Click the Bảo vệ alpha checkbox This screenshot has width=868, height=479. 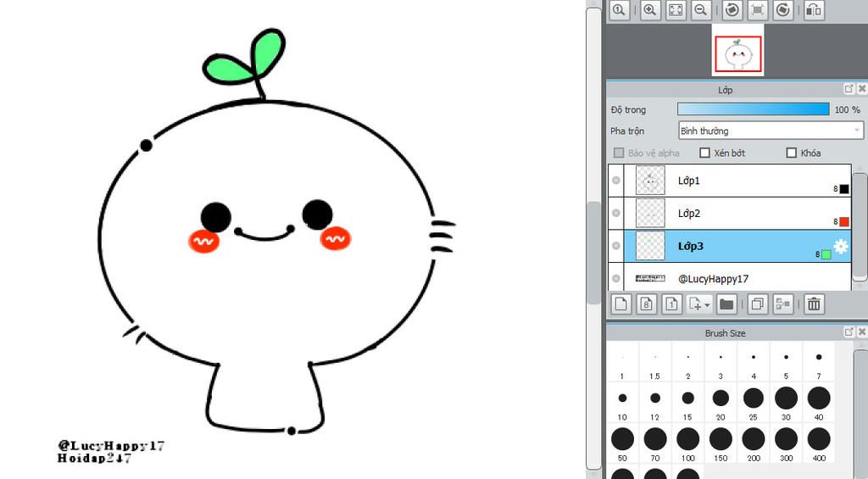tap(619, 153)
